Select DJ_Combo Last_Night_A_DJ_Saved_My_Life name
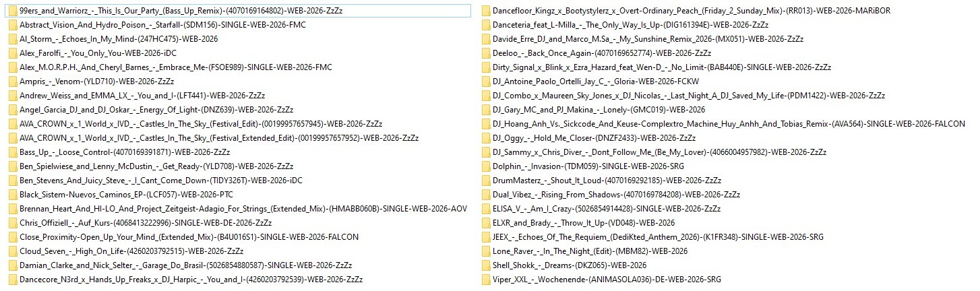 pos(689,96)
